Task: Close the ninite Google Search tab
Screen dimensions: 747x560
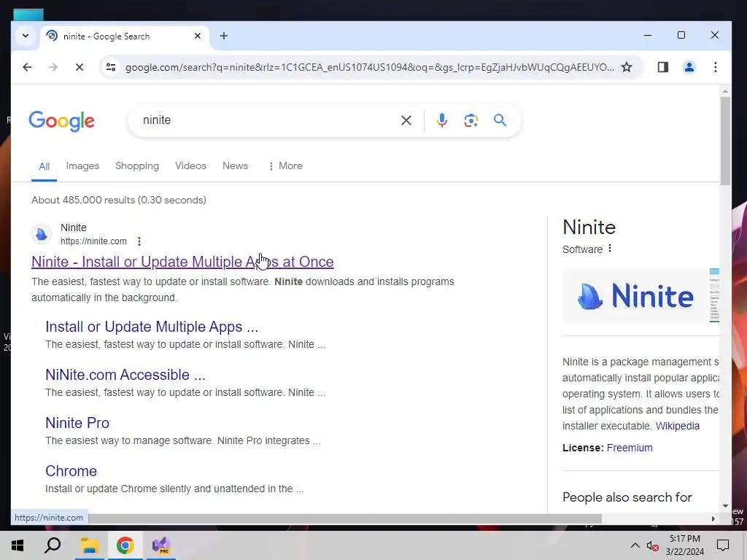Action: (198, 36)
